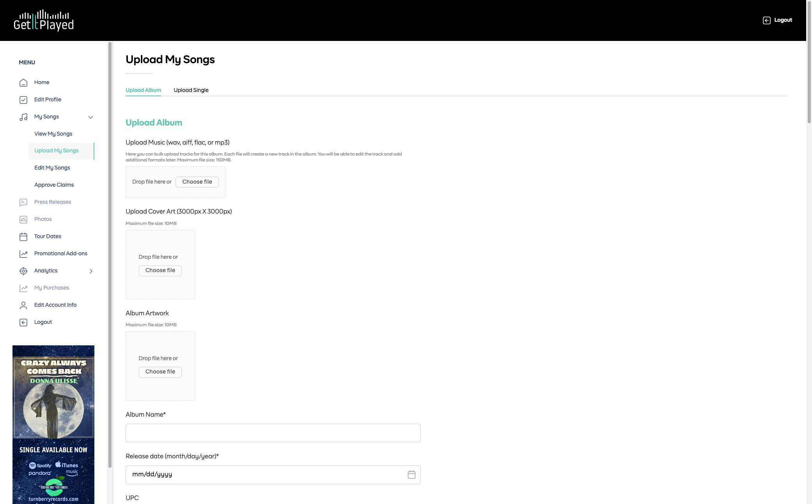
Task: Click the Edit Account Info person icon
Action: tap(23, 305)
